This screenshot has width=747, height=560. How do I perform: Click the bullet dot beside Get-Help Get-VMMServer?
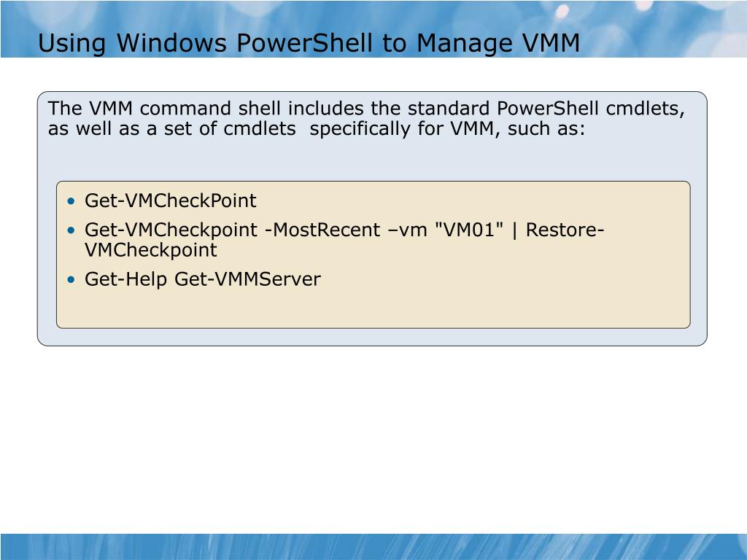tap(71, 279)
